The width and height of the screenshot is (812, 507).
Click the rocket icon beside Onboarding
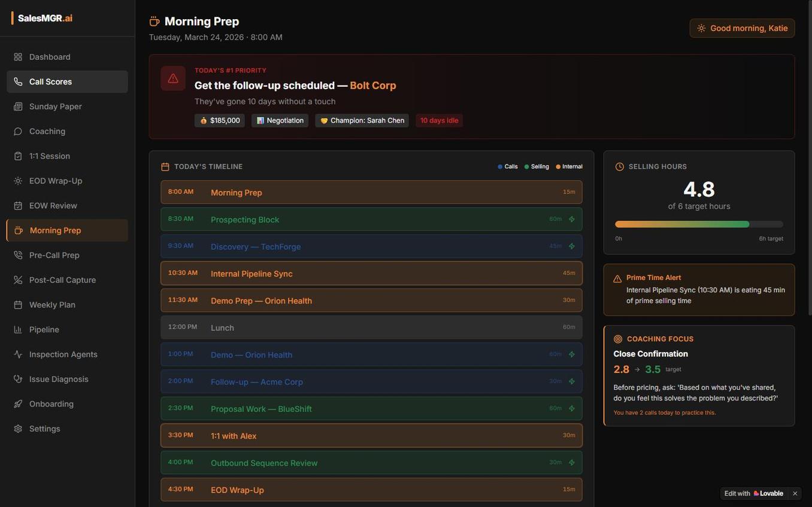click(x=18, y=404)
